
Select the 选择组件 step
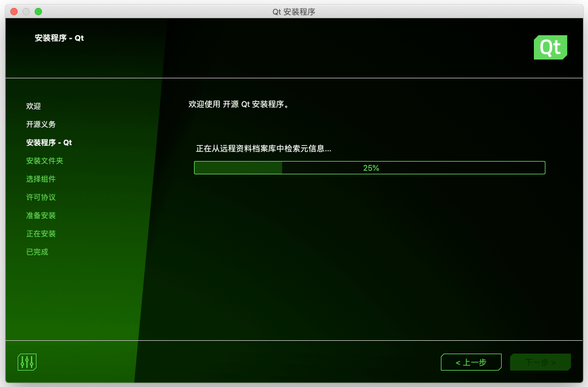[x=41, y=179]
